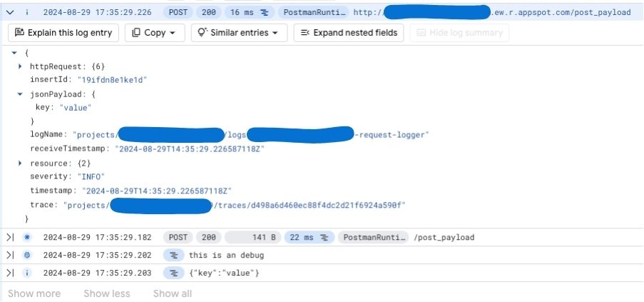644x302 pixels.
Task: Click the info severity icon of 17:35:29.203 entry
Action: coord(27,273)
